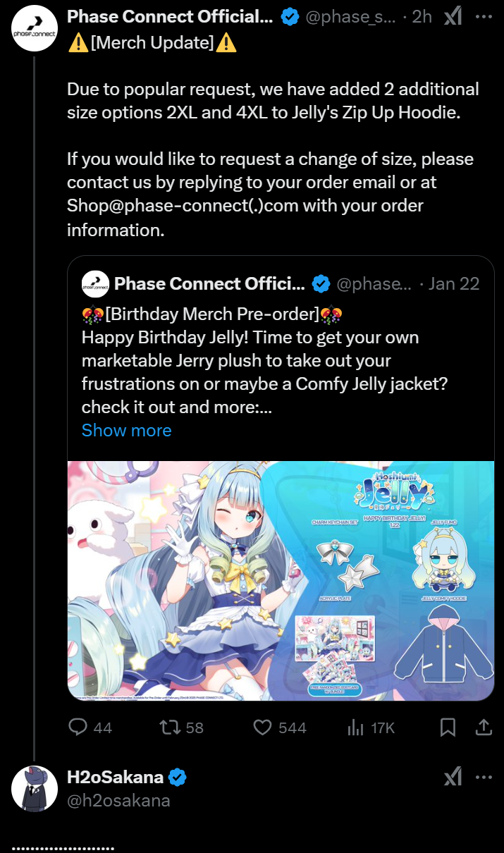Open Phase Connect Official profile avatar

pos(34,27)
